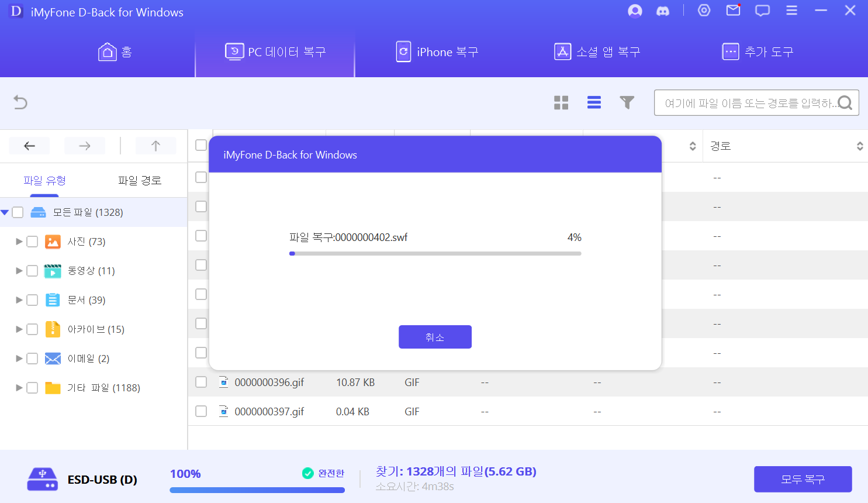Switch to list view
Image resolution: width=868 pixels, height=503 pixels.
[x=594, y=103]
